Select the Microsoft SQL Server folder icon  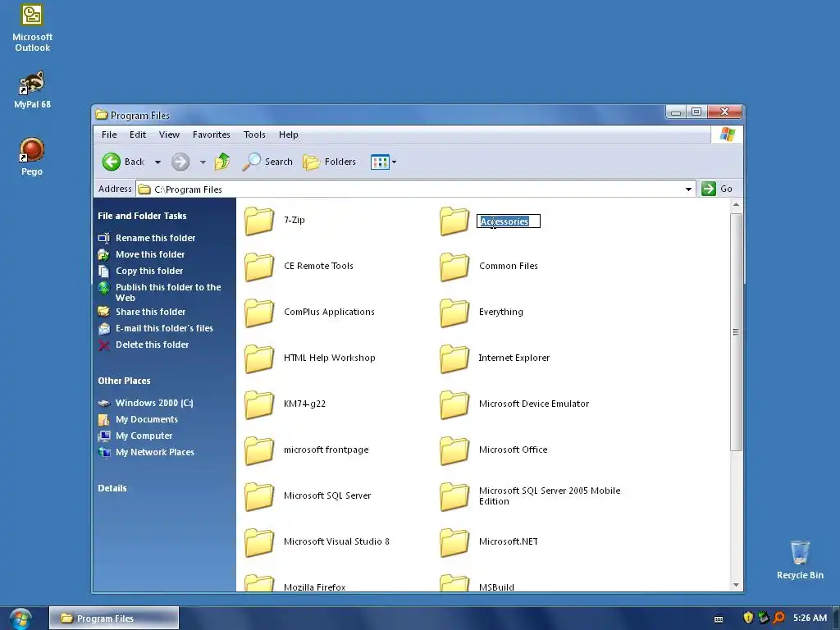(259, 496)
